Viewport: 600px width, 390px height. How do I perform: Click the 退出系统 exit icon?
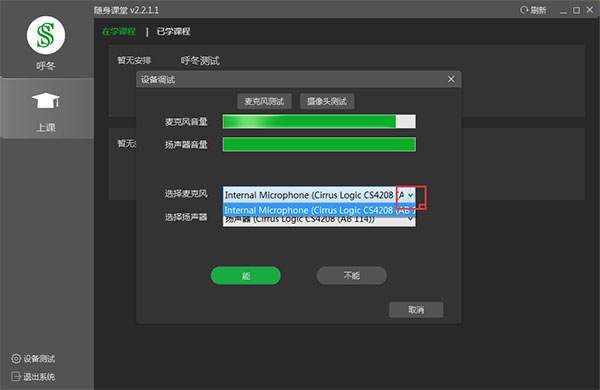[16, 377]
